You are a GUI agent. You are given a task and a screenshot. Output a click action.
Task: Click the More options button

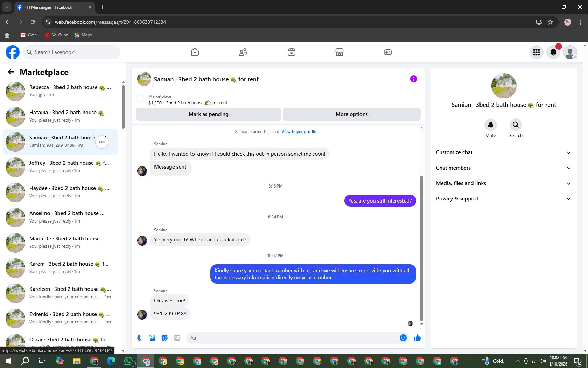click(x=352, y=114)
